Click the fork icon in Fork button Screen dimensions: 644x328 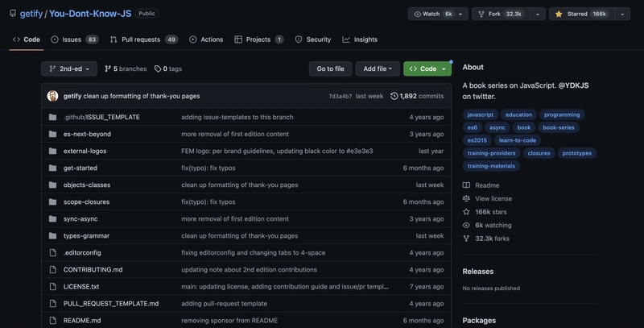(481, 14)
